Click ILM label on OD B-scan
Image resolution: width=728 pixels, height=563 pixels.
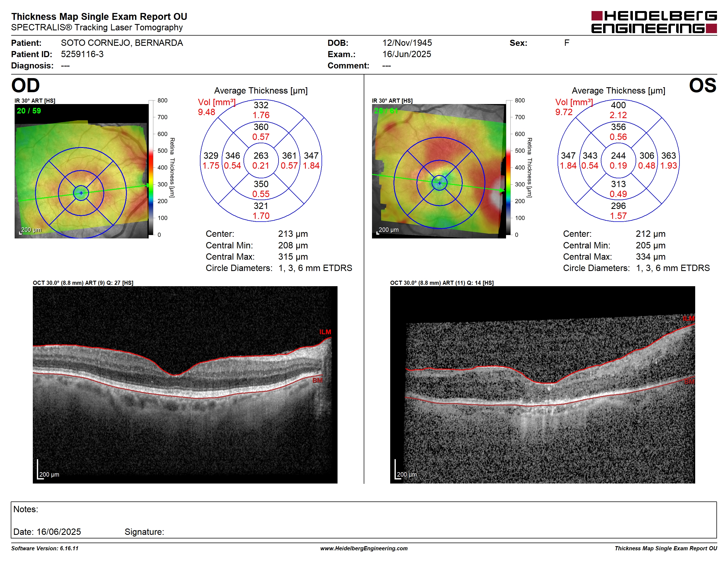pos(325,332)
